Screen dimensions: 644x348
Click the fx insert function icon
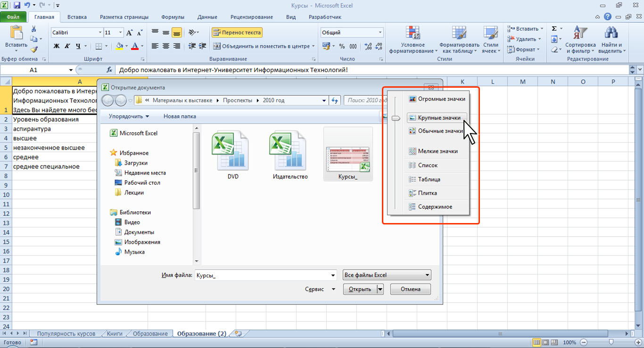[x=109, y=70]
